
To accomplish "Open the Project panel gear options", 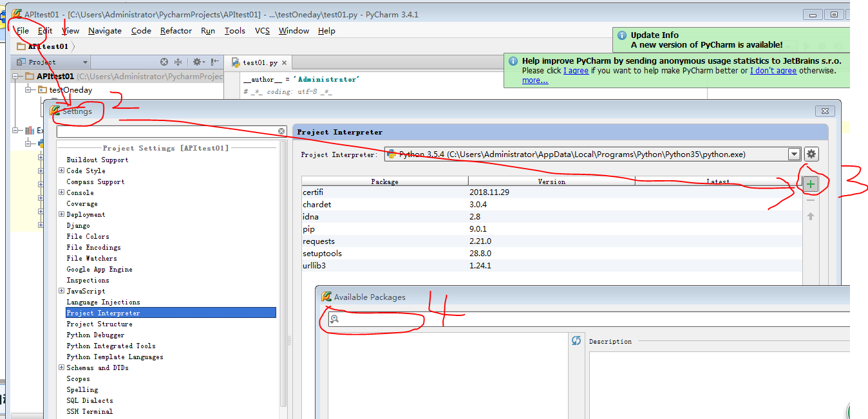I will pyautogui.click(x=199, y=62).
